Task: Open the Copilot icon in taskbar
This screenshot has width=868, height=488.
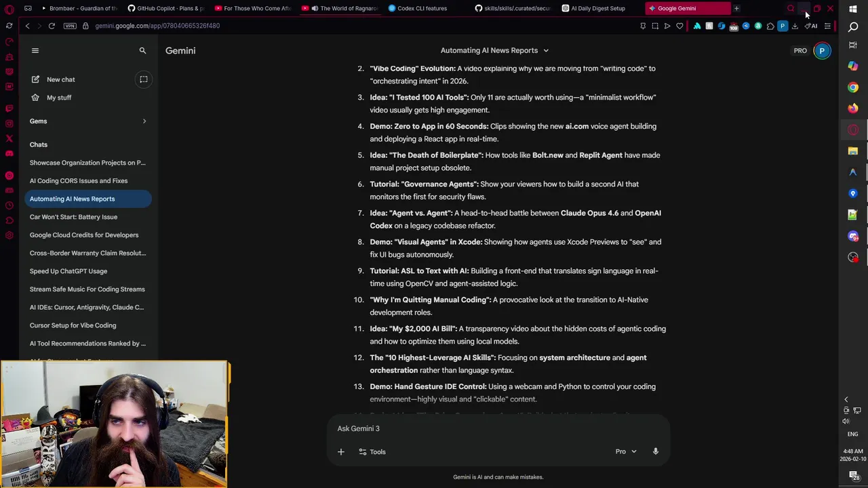Action: [x=853, y=66]
